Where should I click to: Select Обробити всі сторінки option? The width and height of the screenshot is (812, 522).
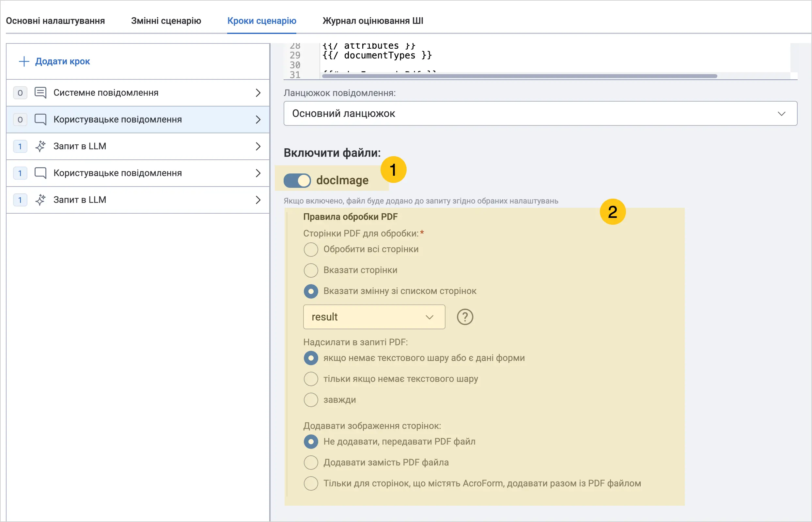click(310, 250)
